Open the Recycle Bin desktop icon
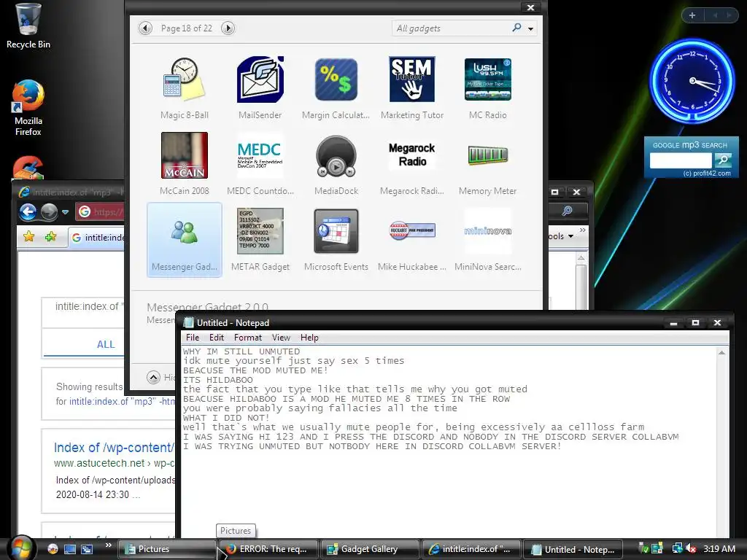 coord(28,26)
